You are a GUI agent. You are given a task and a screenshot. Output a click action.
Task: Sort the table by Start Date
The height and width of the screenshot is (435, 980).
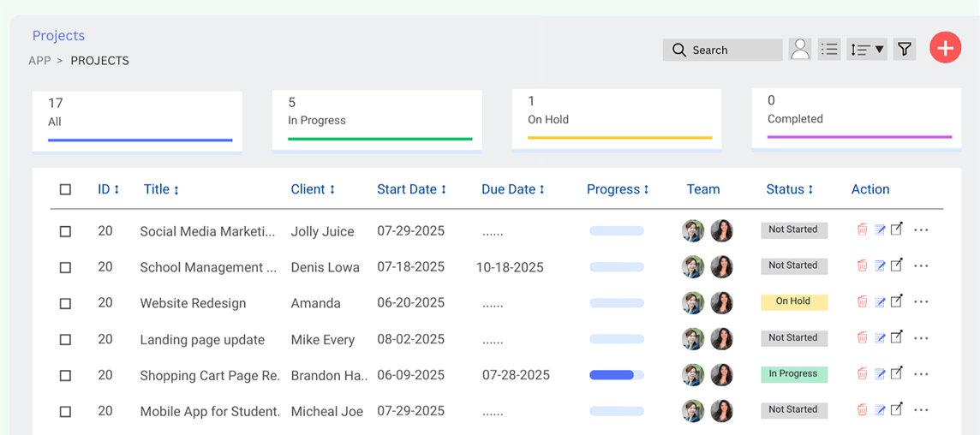click(x=411, y=189)
